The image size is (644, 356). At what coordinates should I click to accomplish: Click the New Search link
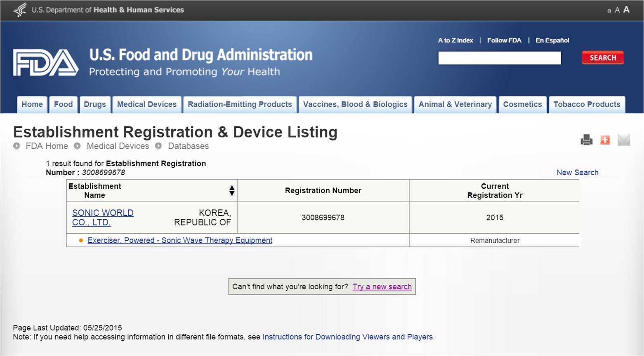(577, 173)
